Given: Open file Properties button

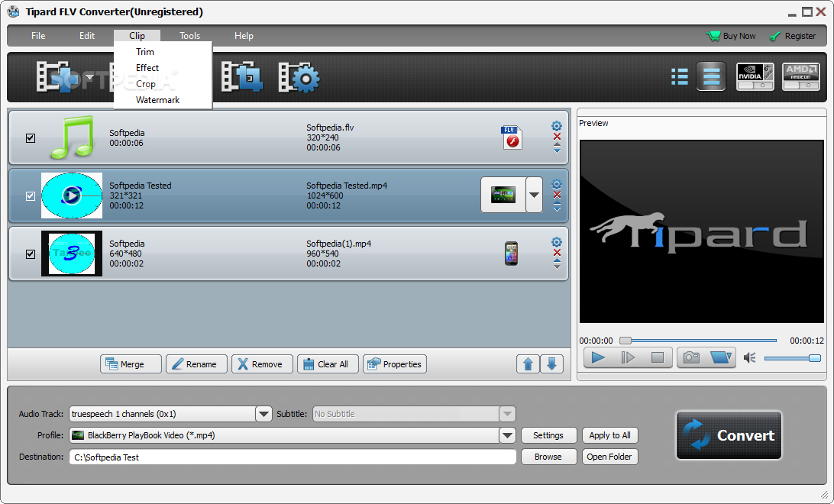Looking at the screenshot, I should 395,364.
